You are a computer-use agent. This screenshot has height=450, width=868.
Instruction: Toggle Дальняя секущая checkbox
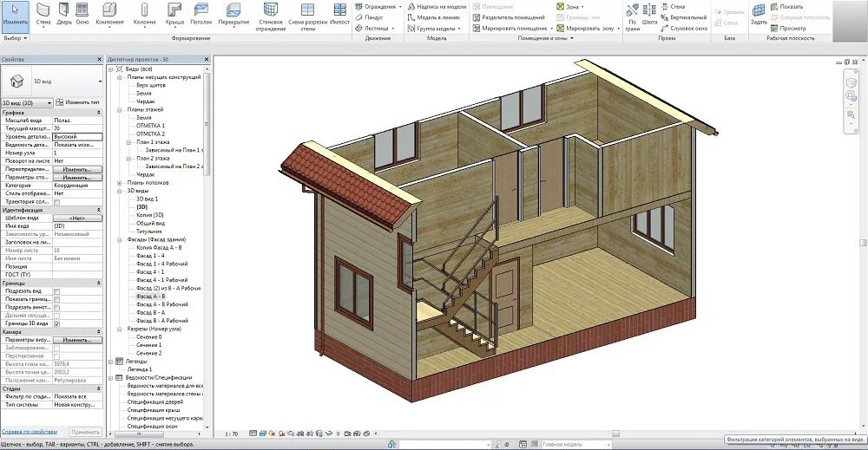pyautogui.click(x=56, y=316)
